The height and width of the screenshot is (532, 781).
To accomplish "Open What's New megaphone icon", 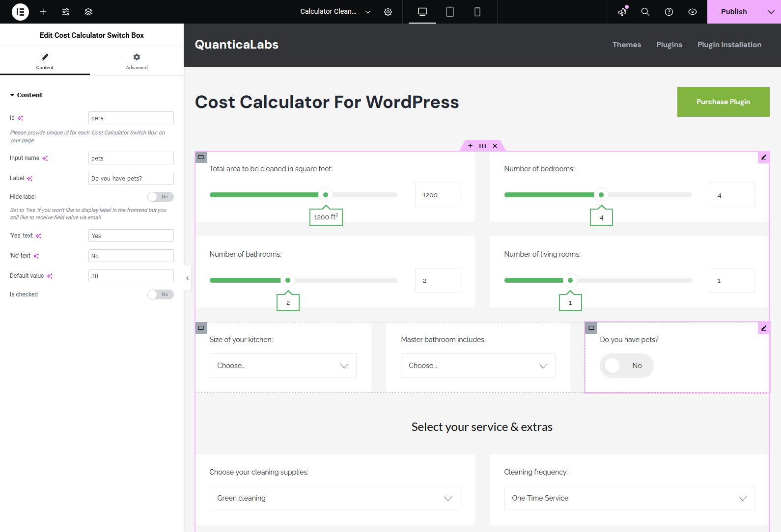I will tap(622, 12).
